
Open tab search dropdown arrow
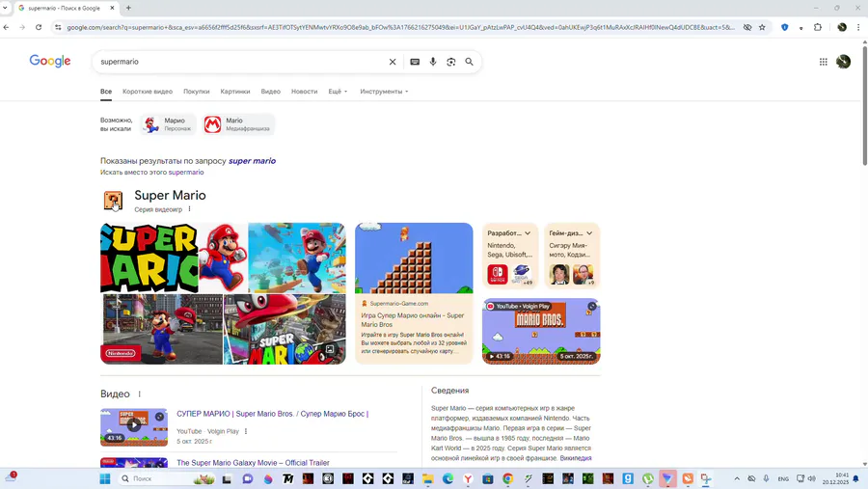[5, 8]
